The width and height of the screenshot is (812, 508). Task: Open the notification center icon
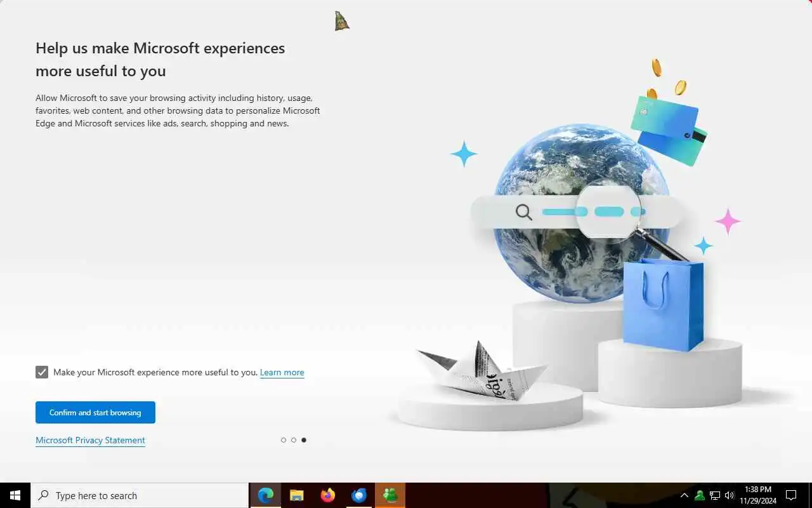[791, 495]
